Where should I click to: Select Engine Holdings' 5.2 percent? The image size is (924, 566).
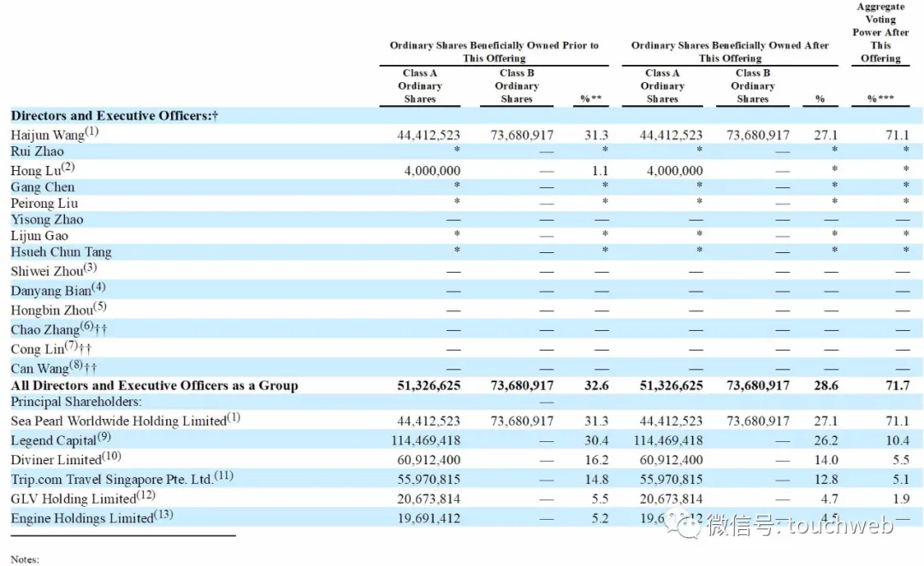(600, 518)
